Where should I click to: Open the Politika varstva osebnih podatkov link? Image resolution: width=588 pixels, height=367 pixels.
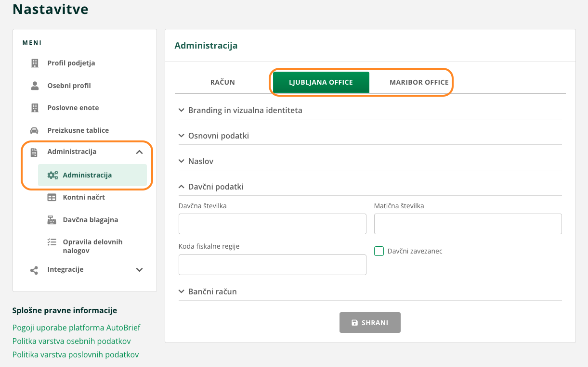(71, 341)
